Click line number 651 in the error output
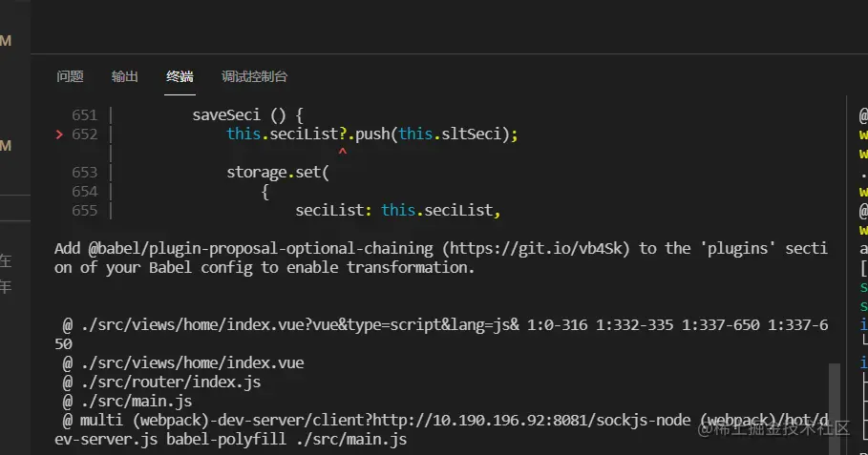The width and height of the screenshot is (868, 455). [x=85, y=115]
